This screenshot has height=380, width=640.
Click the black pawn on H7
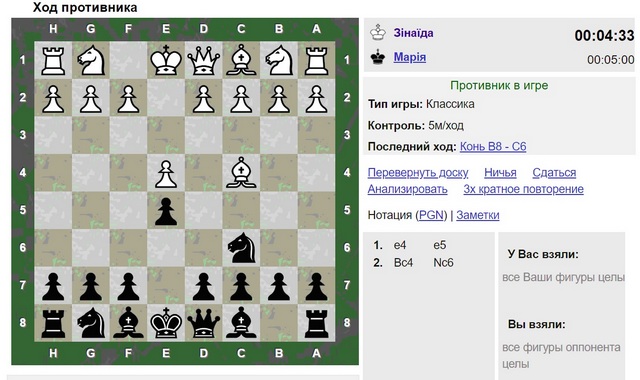53,286
